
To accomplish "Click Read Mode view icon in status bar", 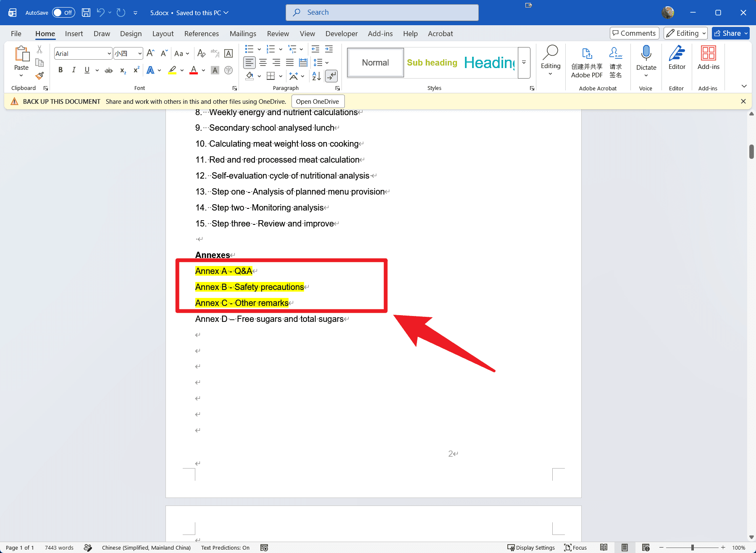I will pyautogui.click(x=604, y=548).
